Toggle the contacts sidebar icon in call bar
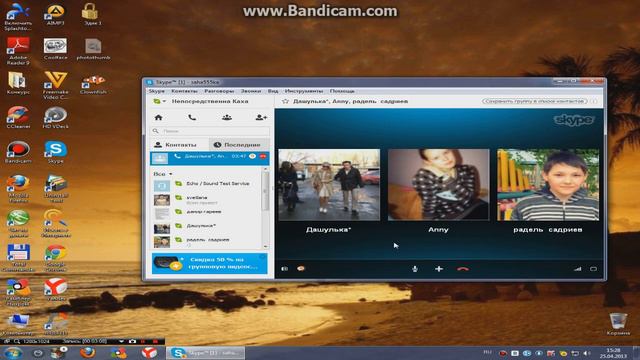The height and width of the screenshot is (360, 640). pos(284,269)
